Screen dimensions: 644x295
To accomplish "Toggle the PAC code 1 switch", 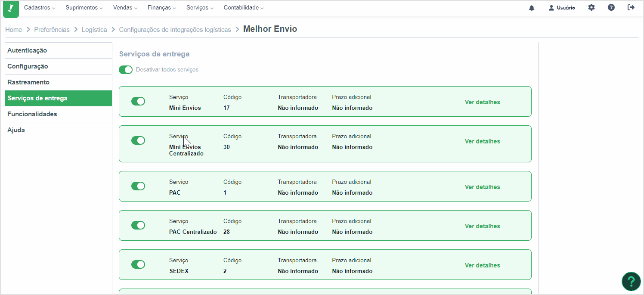I will (138, 186).
